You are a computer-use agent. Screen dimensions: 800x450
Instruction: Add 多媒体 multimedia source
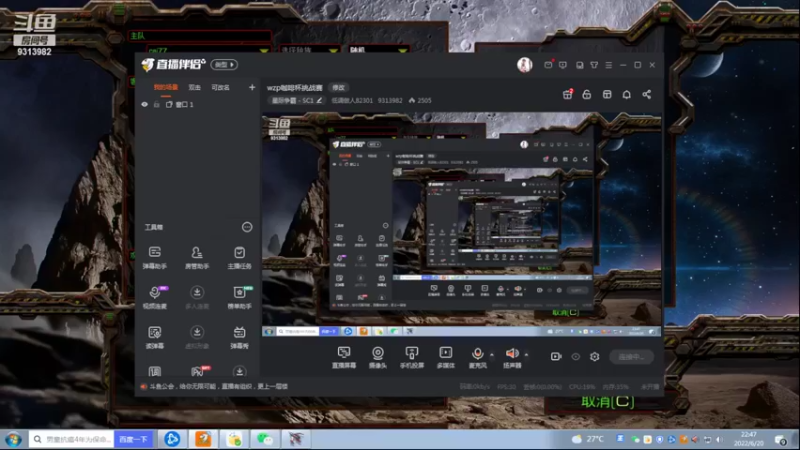coord(445,357)
